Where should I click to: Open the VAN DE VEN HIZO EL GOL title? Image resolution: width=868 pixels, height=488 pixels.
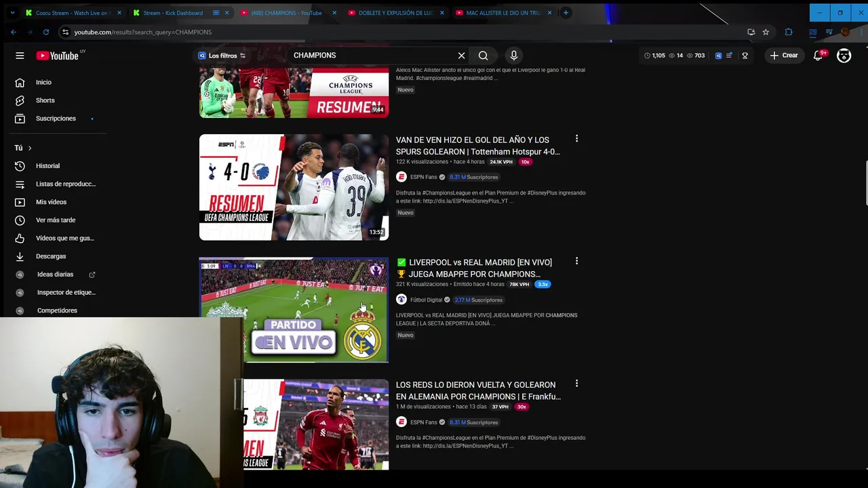coord(477,146)
